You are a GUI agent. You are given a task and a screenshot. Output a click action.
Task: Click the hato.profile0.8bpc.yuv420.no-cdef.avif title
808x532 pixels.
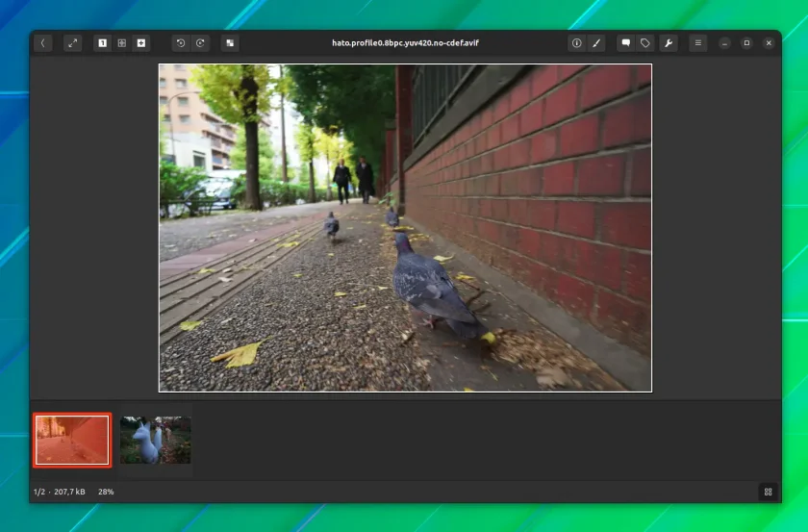405,42
